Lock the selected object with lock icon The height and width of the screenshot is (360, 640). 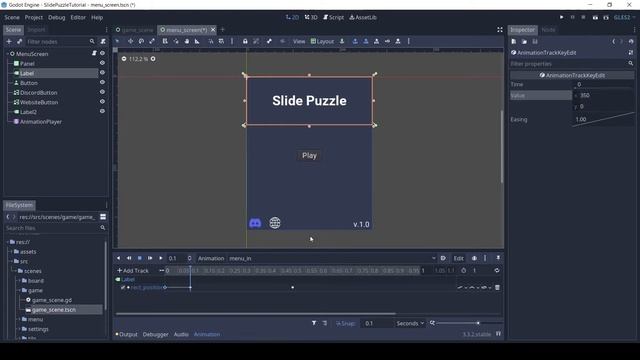click(245, 41)
